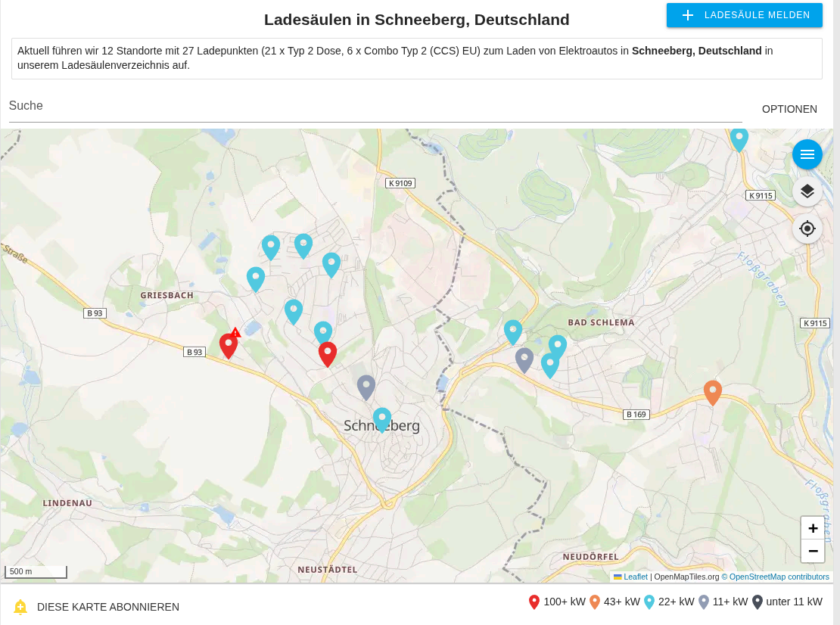Screen dimensions: 840x625
Task: Toggle zoom in with the plus control
Action: pos(813,528)
